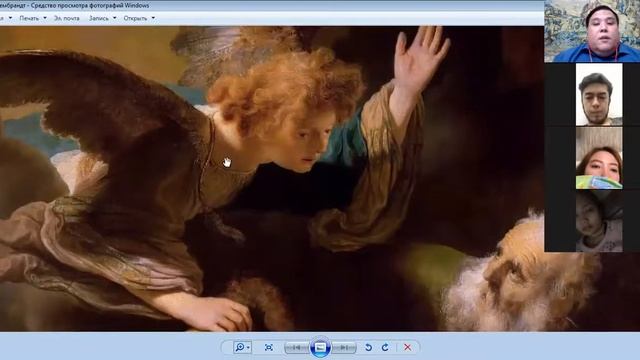640x360 pixels.
Task: Go to the next photo
Action: click(344, 348)
